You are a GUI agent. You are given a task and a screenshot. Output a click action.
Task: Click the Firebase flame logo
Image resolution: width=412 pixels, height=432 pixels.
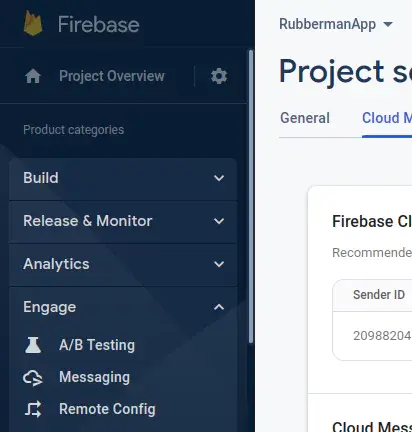click(33, 23)
